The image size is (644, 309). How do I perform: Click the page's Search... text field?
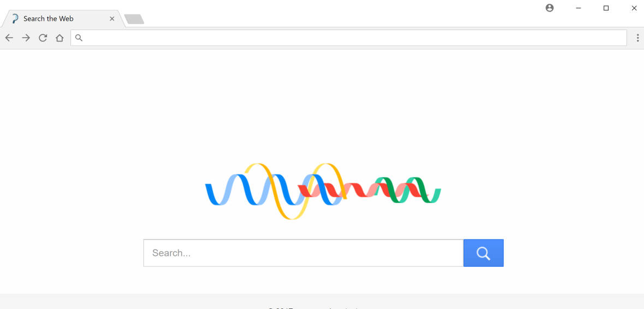click(x=303, y=253)
